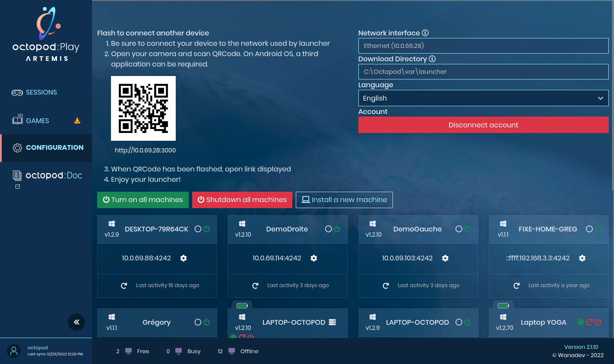
Task: Click the page vertical scrollbar
Action: [x=612, y=95]
